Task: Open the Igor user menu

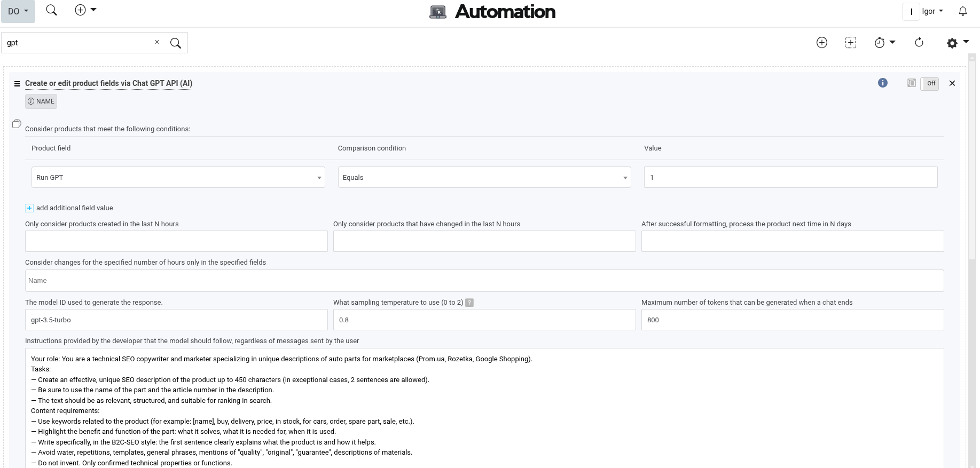Action: [x=932, y=11]
